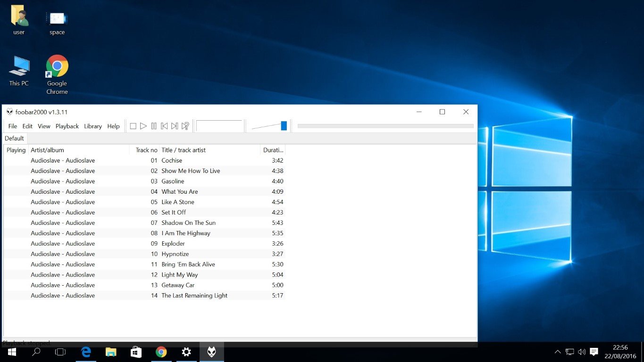The height and width of the screenshot is (362, 644).
Task: Maximize the foobar2000 window
Action: 442,112
